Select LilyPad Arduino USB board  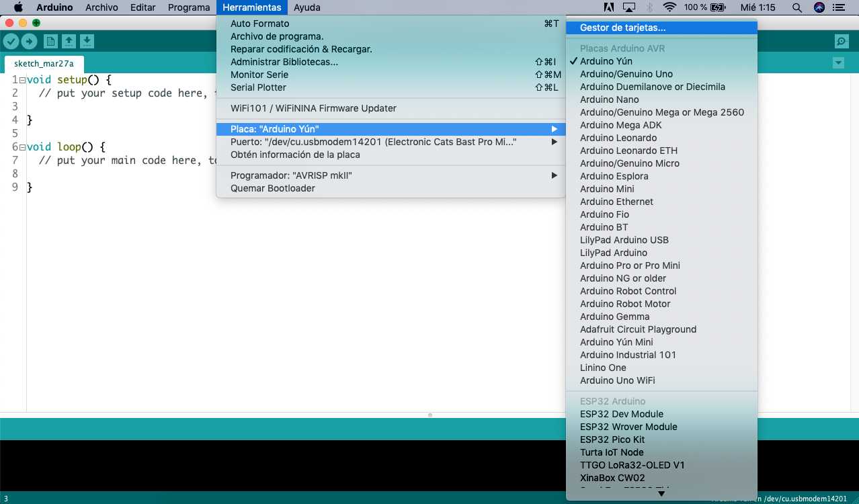click(661, 240)
